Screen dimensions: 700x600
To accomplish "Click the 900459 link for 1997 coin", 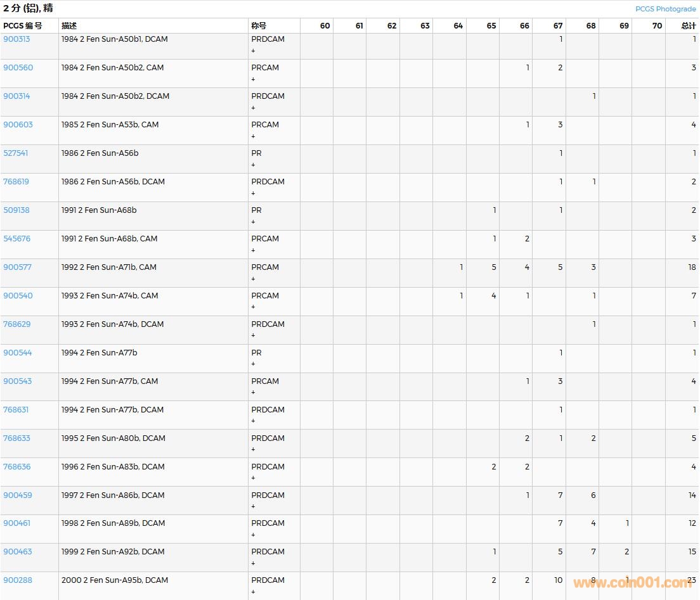I will click(18, 495).
